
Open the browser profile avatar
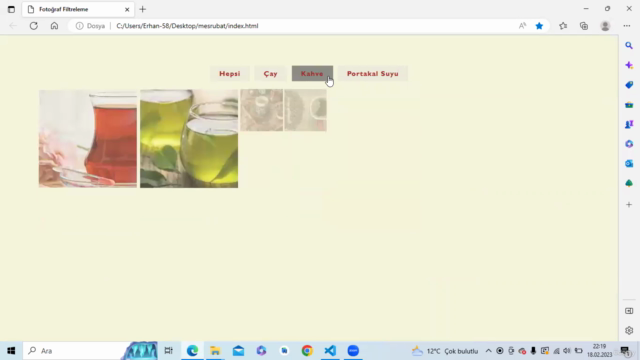point(605,26)
